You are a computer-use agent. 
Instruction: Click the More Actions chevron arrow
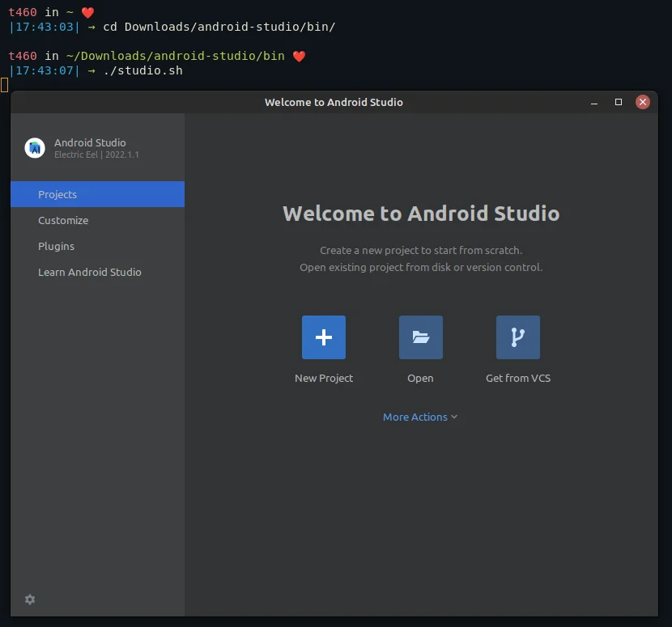point(453,417)
